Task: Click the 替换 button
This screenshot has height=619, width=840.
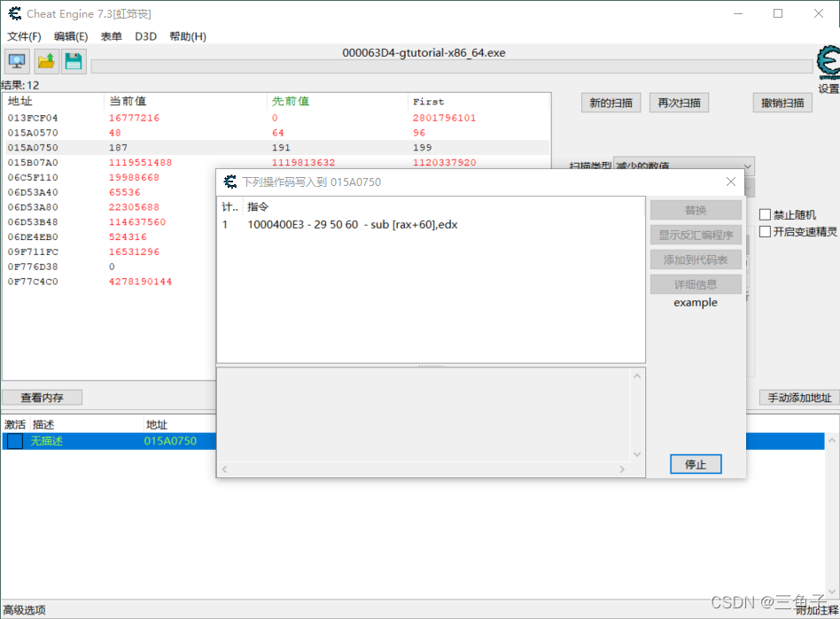Action: (696, 211)
